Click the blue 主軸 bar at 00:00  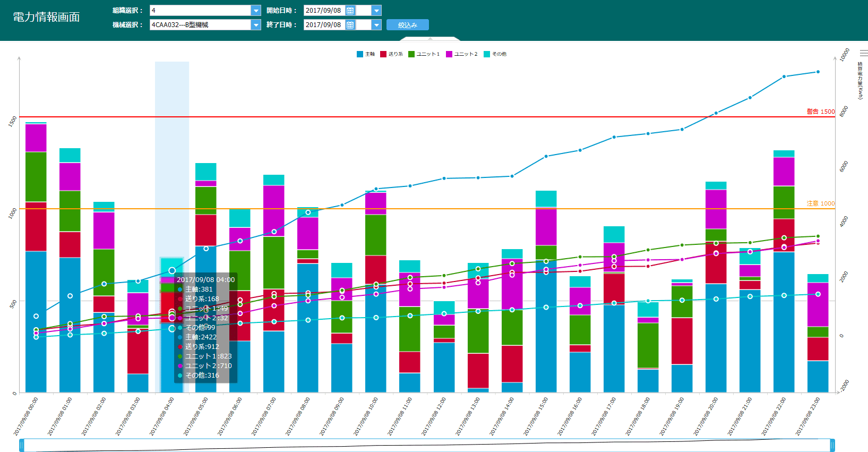[36, 322]
